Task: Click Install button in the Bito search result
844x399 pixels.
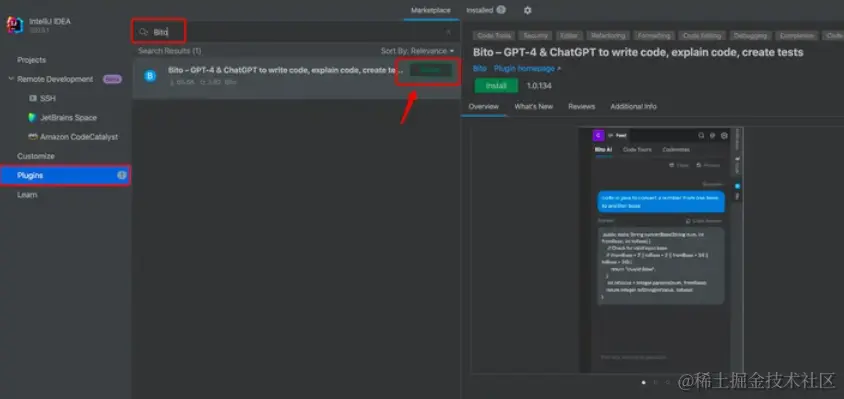Action: (x=431, y=70)
